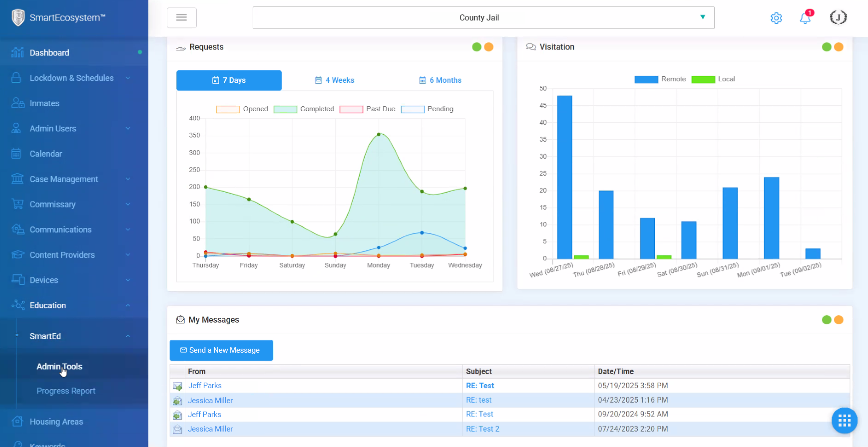Collapse the SmartEd submenu chevron
Viewport: 868px width, 447px height.
128,336
